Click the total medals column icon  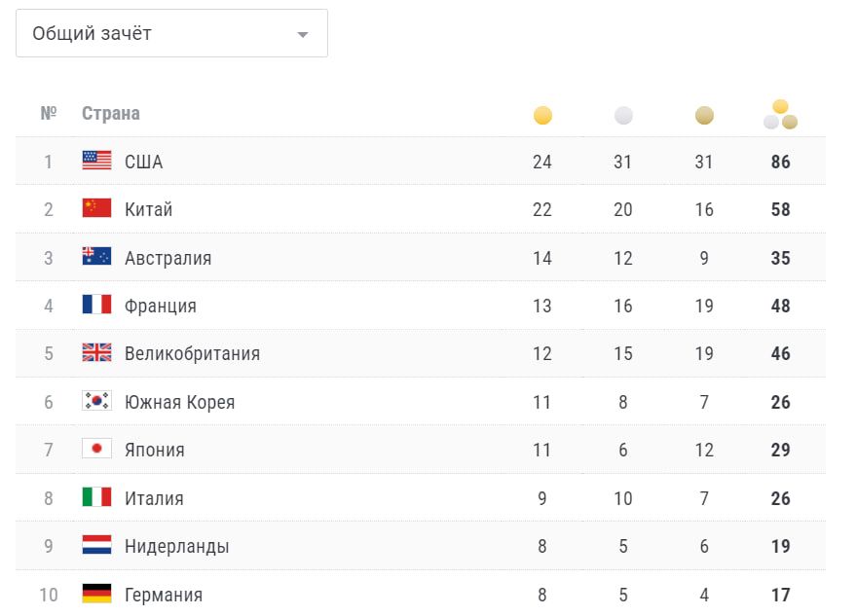coord(780,115)
